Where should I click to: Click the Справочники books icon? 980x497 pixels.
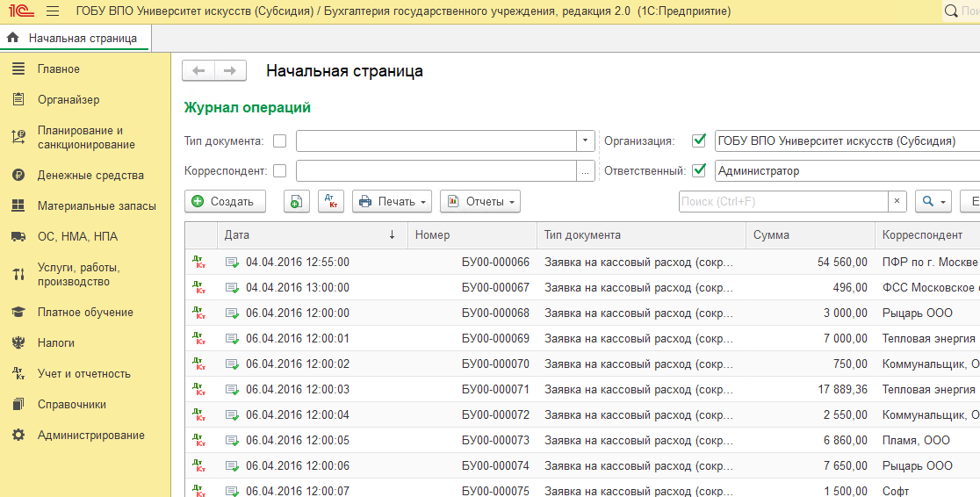tap(18, 405)
